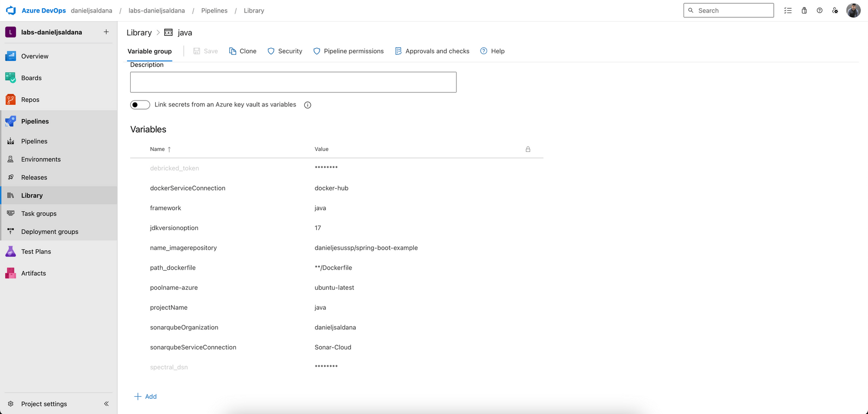
Task: Click Library breadcrumb in top header
Action: click(x=254, y=10)
